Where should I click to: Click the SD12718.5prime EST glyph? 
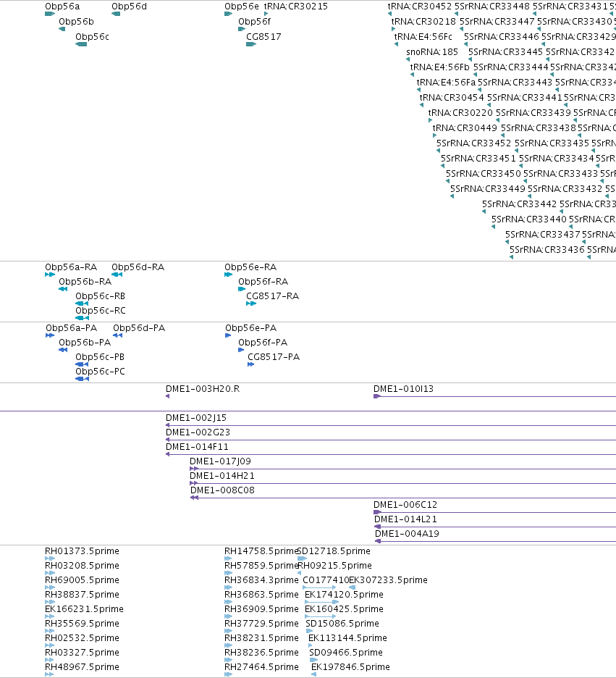tap(302, 558)
